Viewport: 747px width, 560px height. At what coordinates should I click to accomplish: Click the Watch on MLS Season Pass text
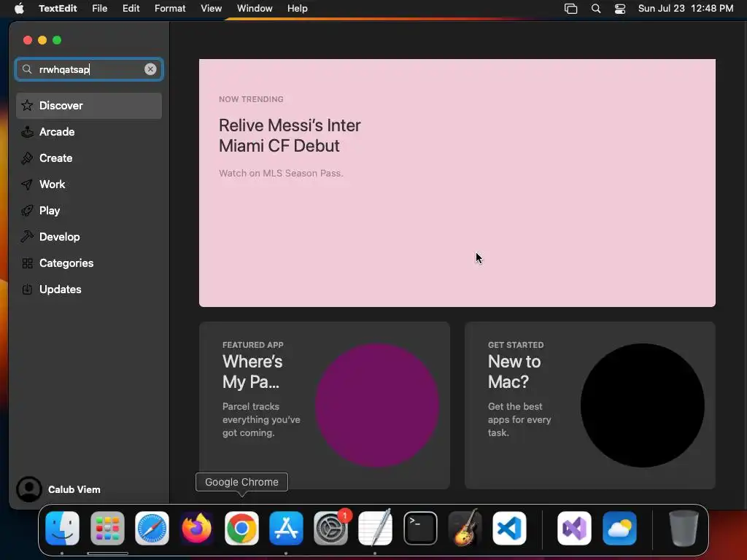(281, 174)
